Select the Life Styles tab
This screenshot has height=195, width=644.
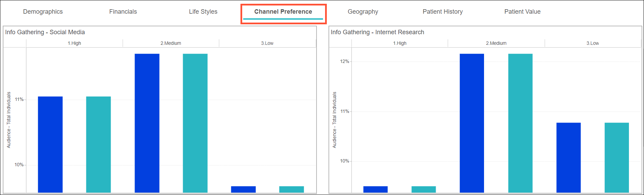coord(203,12)
